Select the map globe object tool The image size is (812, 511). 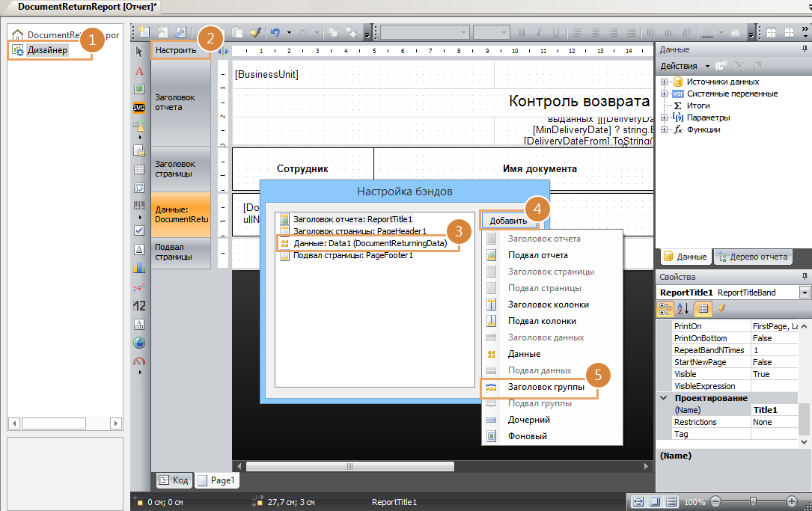click(x=139, y=343)
